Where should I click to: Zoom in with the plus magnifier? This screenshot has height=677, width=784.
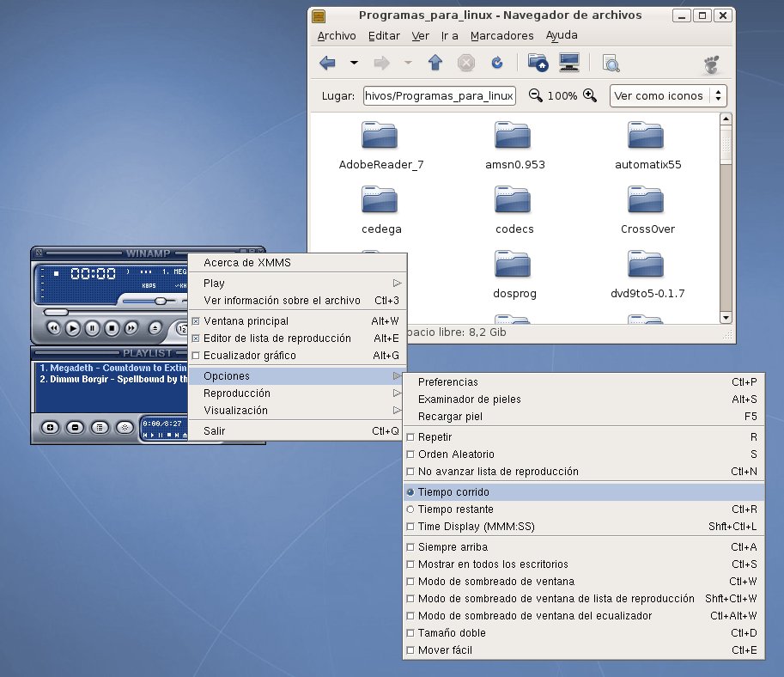(590, 95)
